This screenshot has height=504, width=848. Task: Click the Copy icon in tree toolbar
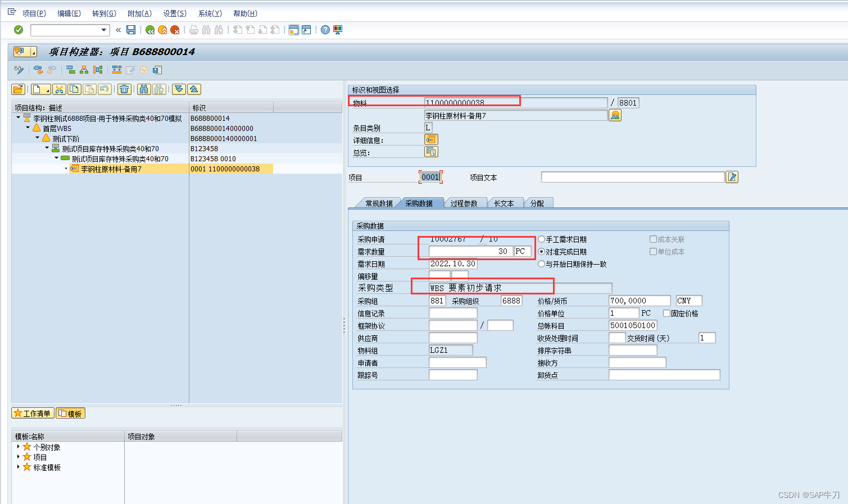coord(75,89)
